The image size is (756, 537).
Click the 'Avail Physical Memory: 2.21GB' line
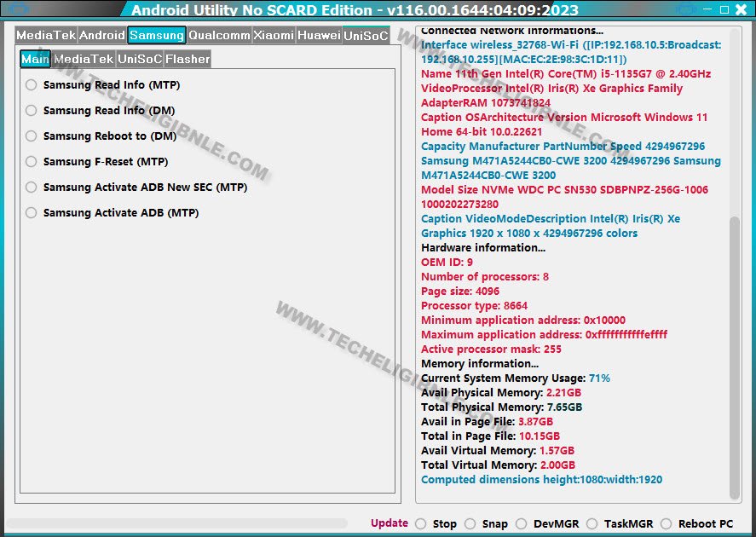(501, 393)
